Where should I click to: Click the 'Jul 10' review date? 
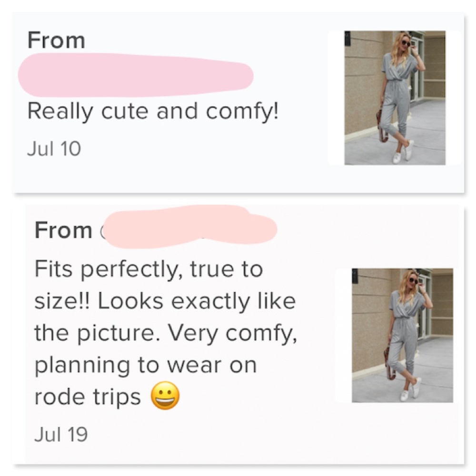coord(54,149)
